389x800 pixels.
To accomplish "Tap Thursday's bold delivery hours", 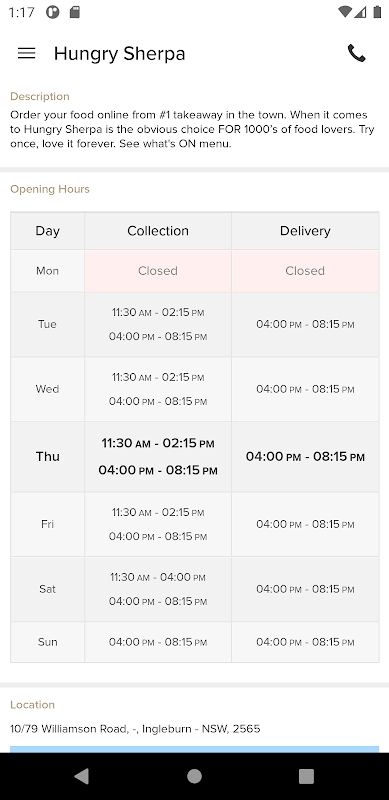I will (305, 457).
